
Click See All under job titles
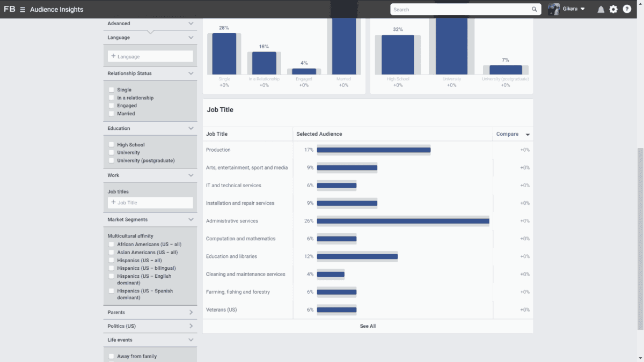(x=368, y=326)
